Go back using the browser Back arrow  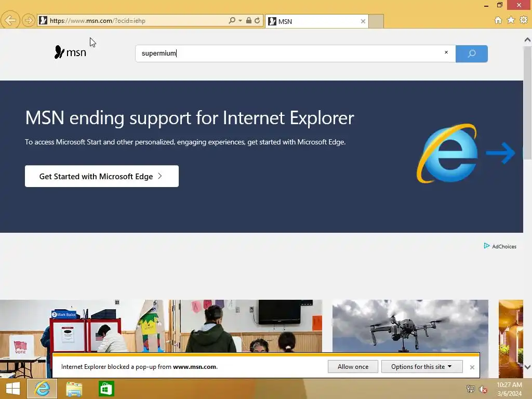(x=10, y=20)
